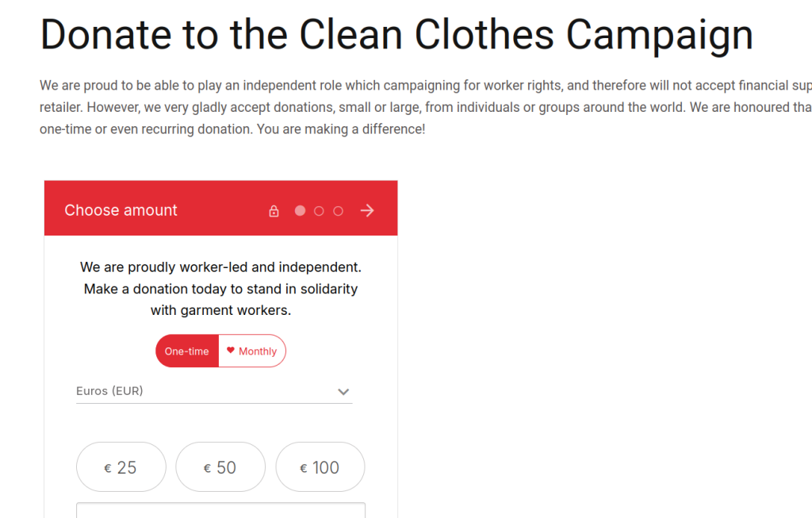Jump to the third step dot

[x=338, y=211]
